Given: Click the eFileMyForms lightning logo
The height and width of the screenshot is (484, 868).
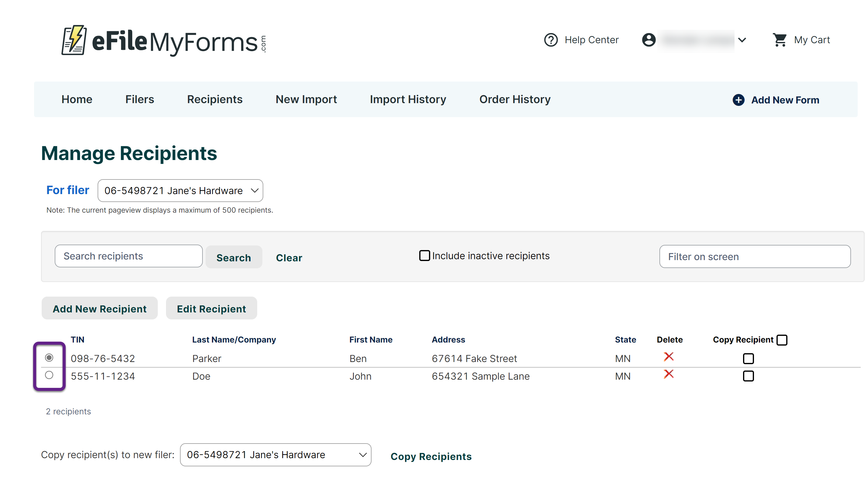Looking at the screenshot, I should (x=74, y=40).
